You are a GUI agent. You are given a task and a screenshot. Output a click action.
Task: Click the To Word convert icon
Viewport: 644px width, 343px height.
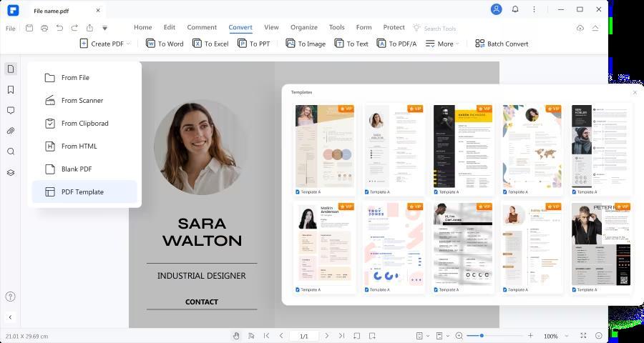tap(151, 44)
